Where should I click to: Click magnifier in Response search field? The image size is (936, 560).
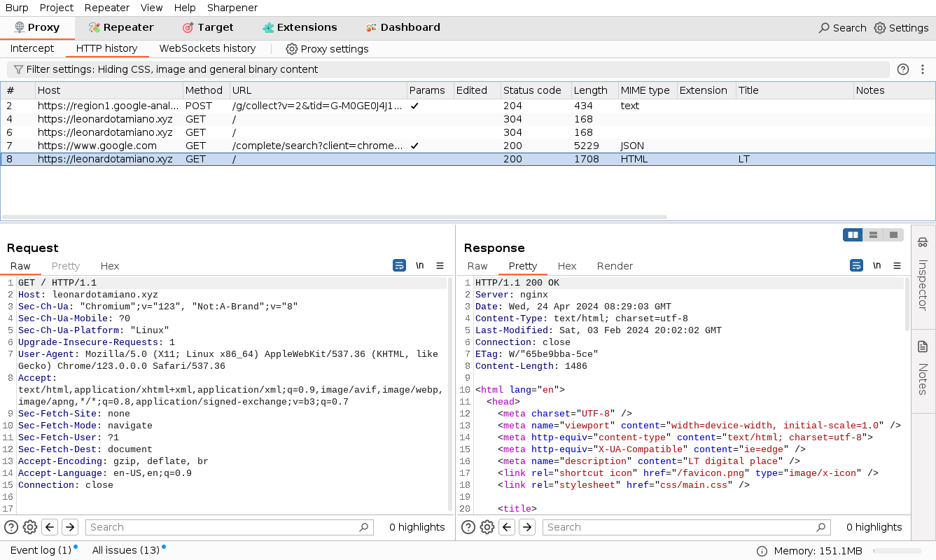click(821, 527)
